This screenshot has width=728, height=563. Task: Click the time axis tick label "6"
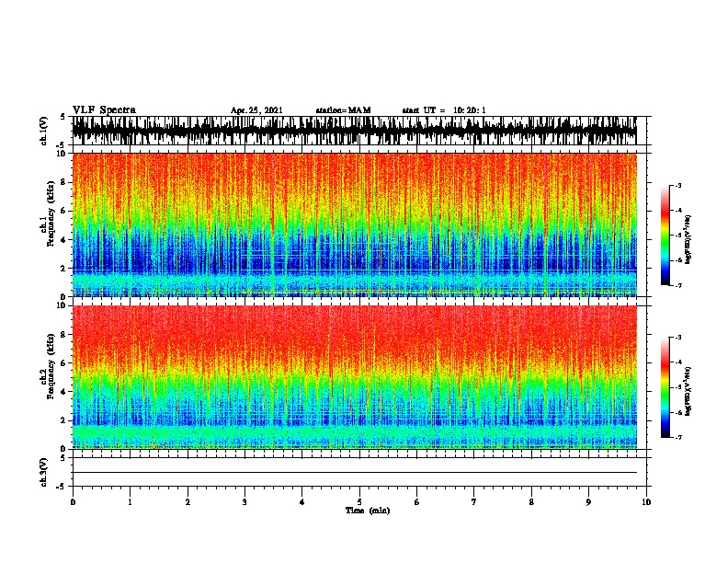(x=416, y=501)
